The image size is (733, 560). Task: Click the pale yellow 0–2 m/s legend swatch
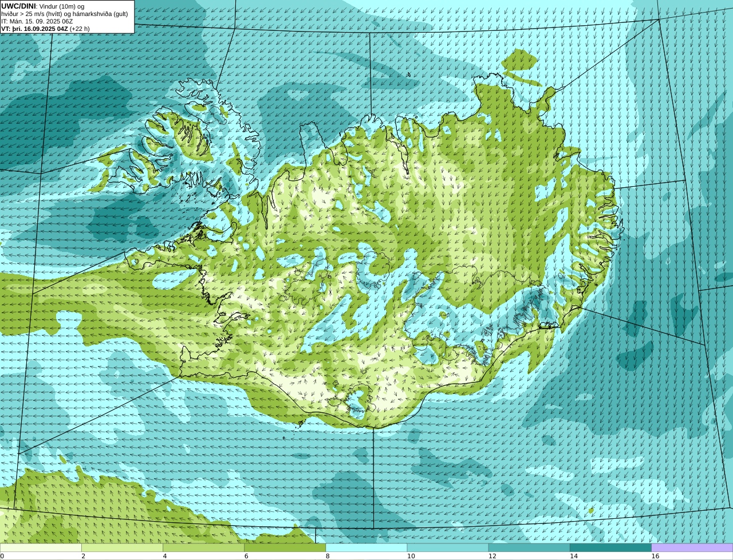41,547
